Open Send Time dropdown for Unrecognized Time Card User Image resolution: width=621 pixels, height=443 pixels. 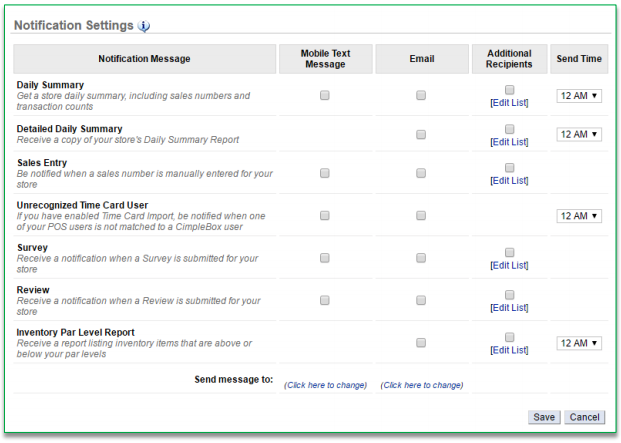[579, 215]
